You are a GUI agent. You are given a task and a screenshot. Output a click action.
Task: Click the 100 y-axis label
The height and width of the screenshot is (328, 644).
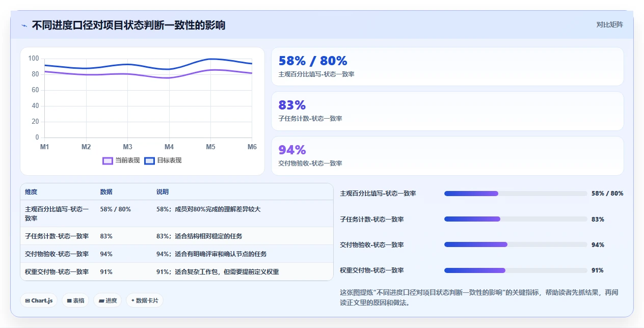click(x=34, y=59)
